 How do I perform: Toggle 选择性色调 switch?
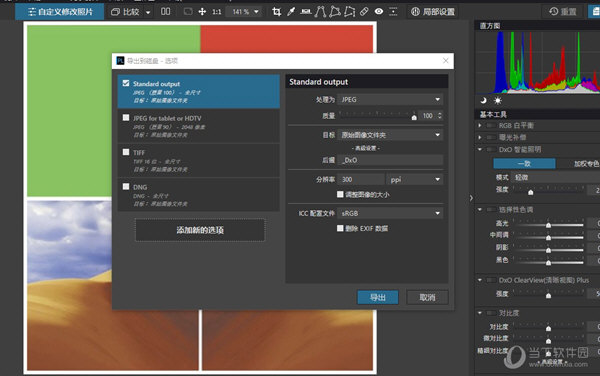point(491,210)
